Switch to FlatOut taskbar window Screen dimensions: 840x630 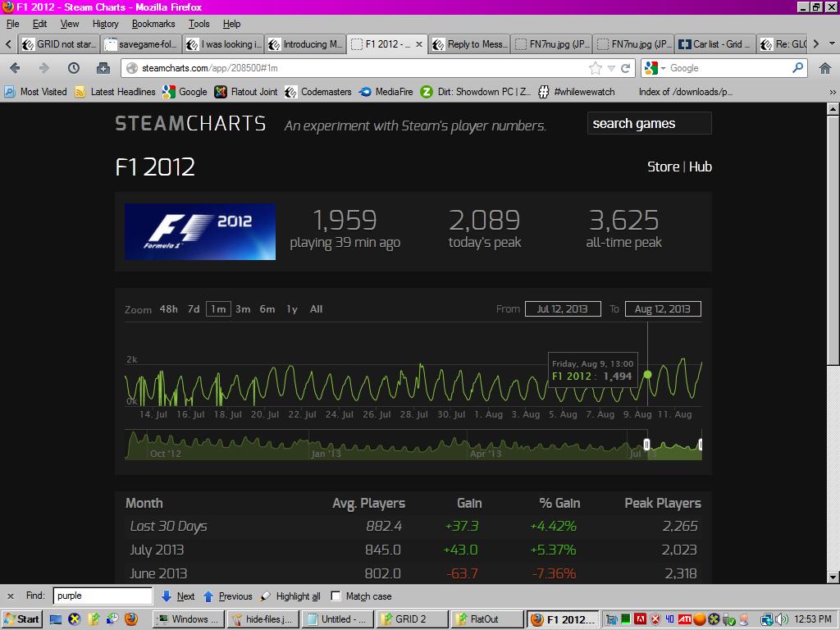(x=486, y=619)
